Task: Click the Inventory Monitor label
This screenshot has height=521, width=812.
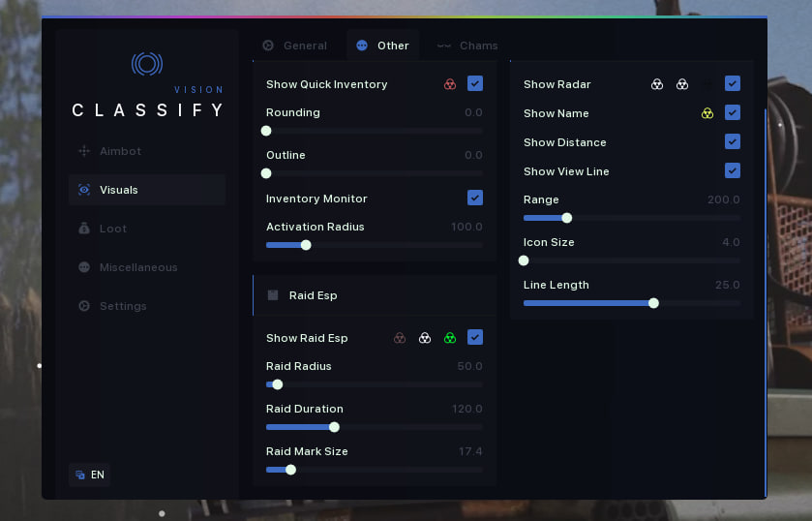Action: [316, 199]
